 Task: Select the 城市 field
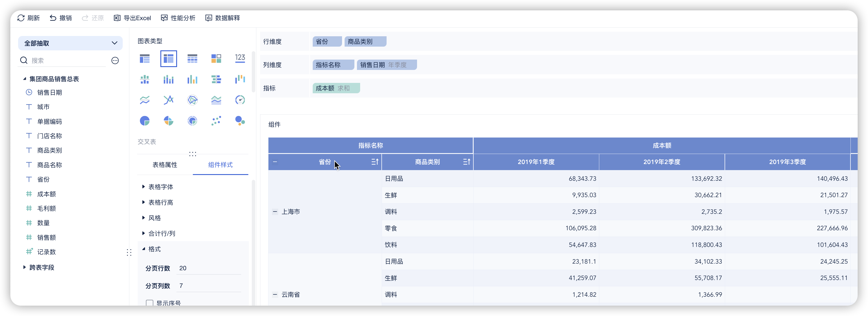(x=43, y=107)
